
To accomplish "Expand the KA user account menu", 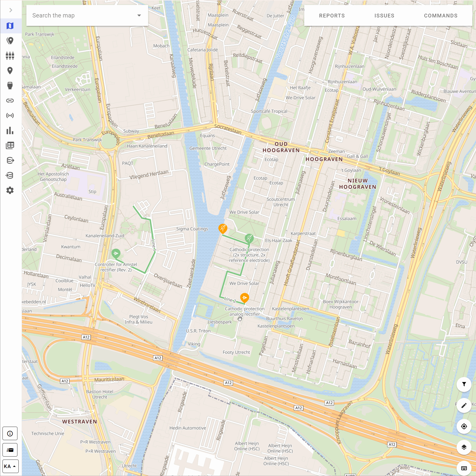I will [x=10, y=466].
